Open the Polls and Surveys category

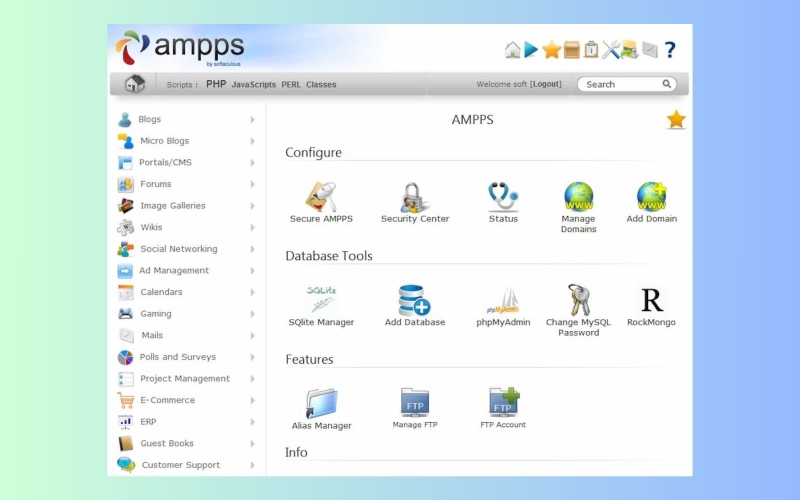[x=178, y=357]
